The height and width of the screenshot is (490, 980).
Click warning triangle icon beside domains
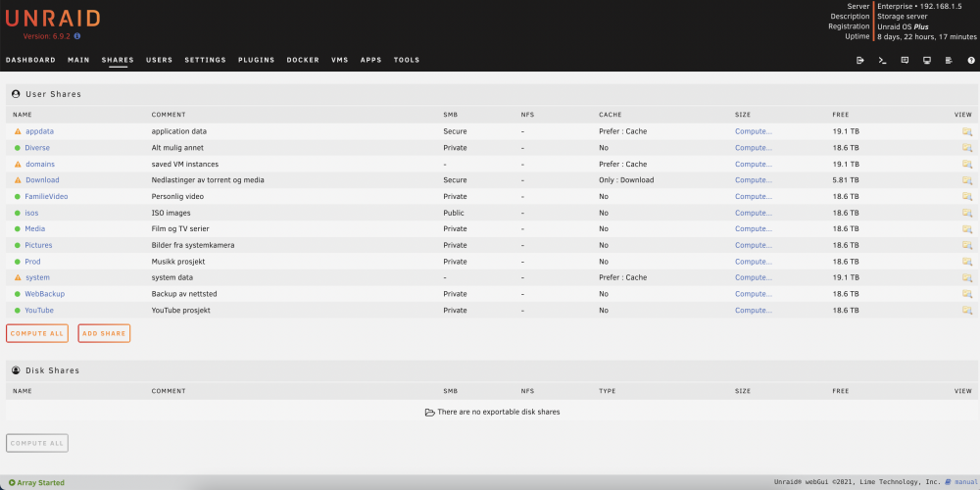pos(18,165)
